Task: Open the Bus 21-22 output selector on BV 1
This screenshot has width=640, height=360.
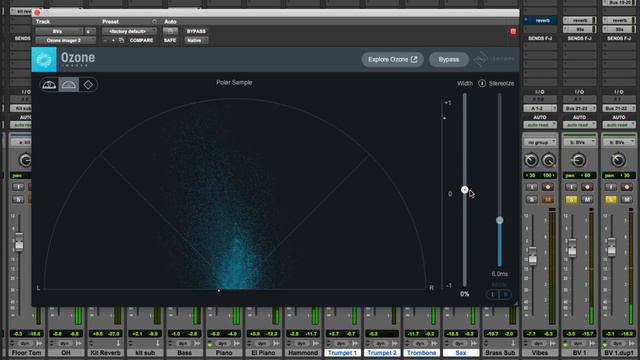Action: click(579, 108)
